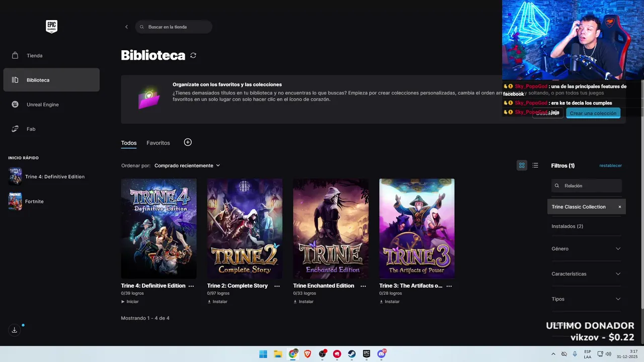Open File Explorer from the taskbar
Viewport: 644px width, 362px height.
coord(278,354)
